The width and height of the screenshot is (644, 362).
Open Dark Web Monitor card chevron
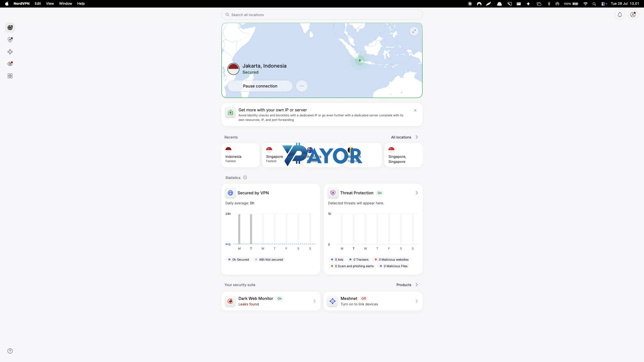[314, 301]
